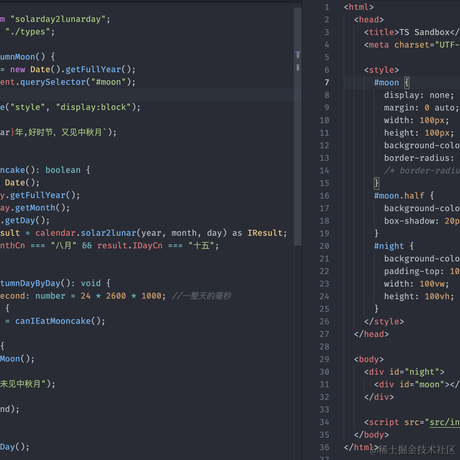Click the "十五" string literal
This screenshot has width=460, height=460.
point(201,245)
